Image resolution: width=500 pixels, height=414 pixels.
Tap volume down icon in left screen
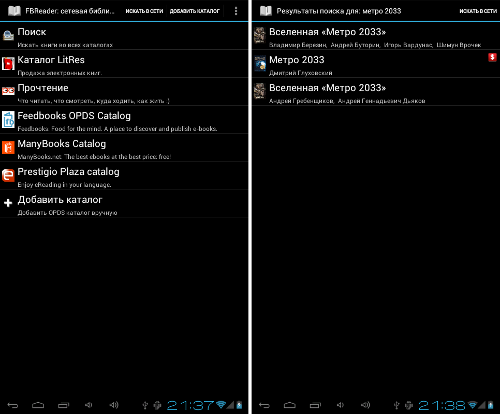click(88, 405)
